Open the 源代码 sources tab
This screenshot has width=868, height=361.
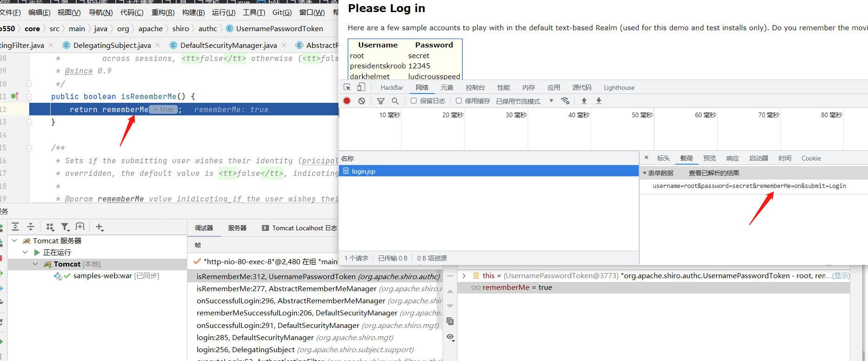click(582, 87)
